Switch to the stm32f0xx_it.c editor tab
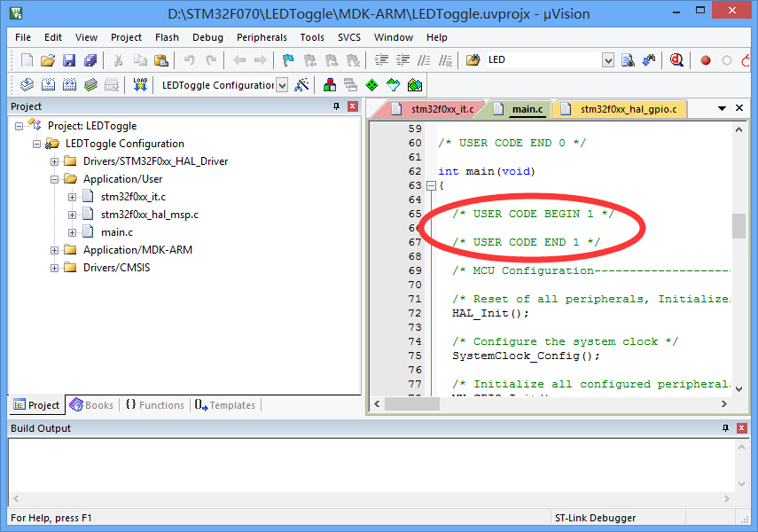758x532 pixels. point(434,109)
